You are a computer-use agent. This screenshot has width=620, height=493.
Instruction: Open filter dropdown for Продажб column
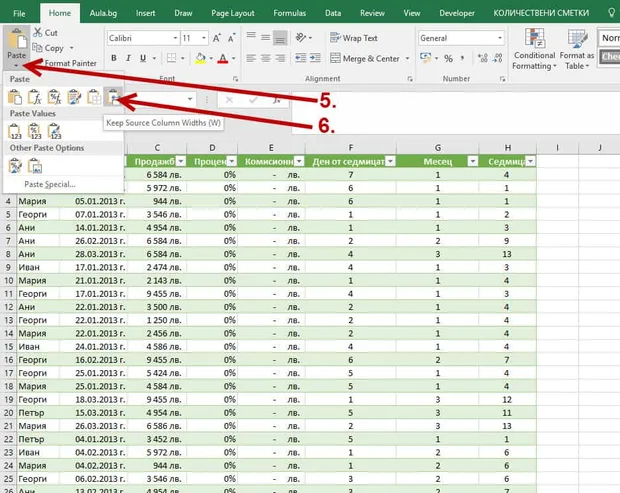pyautogui.click(x=181, y=161)
